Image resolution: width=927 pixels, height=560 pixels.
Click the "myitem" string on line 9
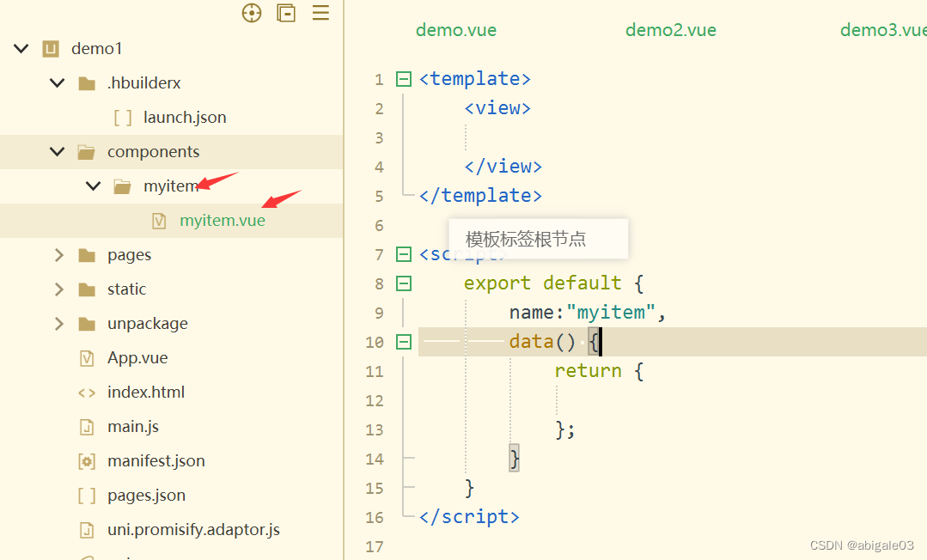pyautogui.click(x=612, y=313)
